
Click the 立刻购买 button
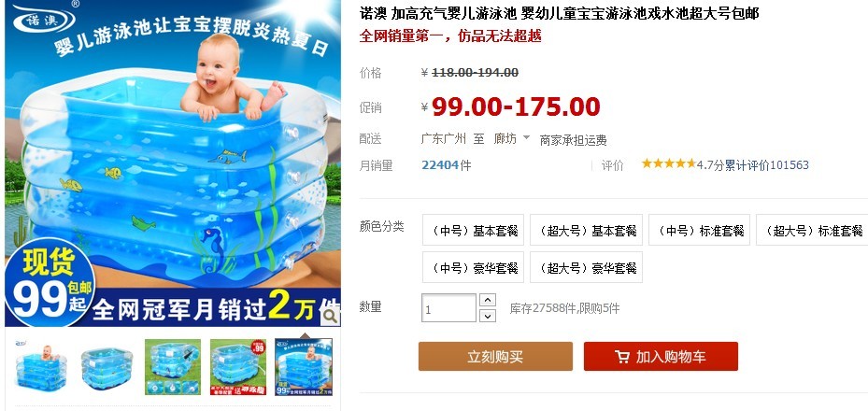pyautogui.click(x=495, y=356)
